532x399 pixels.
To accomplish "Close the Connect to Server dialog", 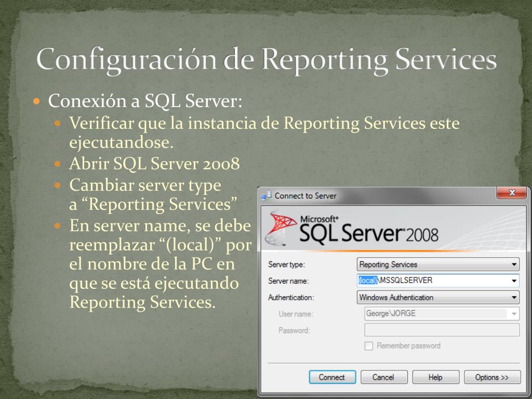I will point(512,193).
